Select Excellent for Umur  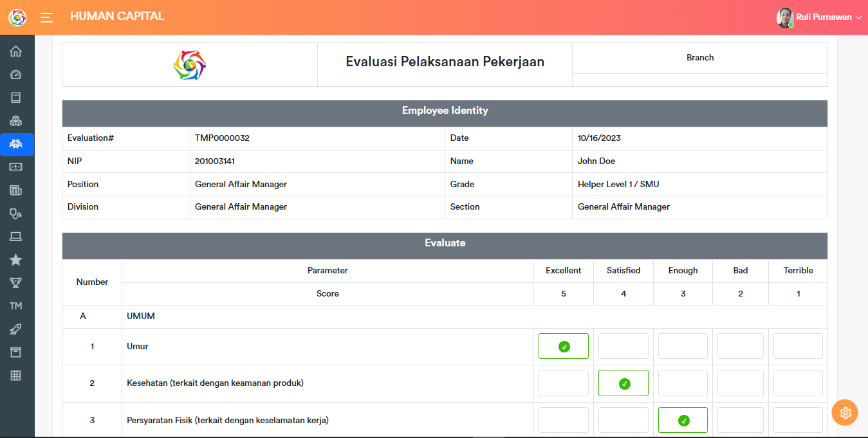(x=564, y=346)
